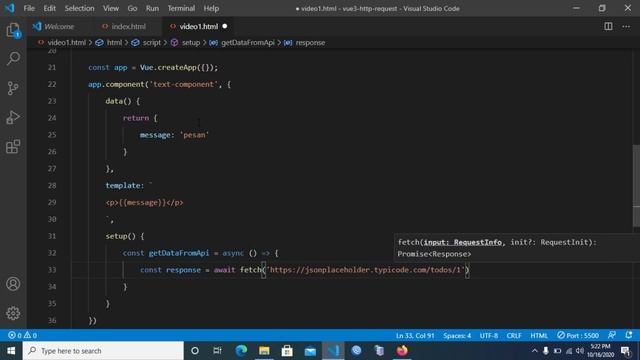Go to line via Ln 33, Col 91
The image size is (640, 360).
pos(415,336)
